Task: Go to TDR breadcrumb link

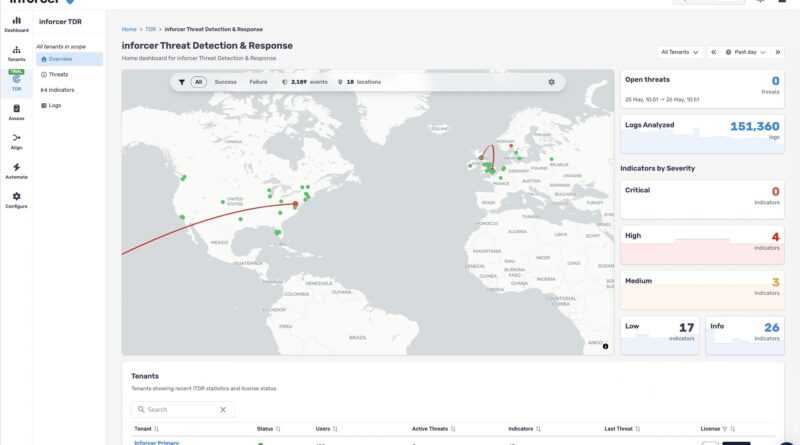Action: tap(151, 29)
